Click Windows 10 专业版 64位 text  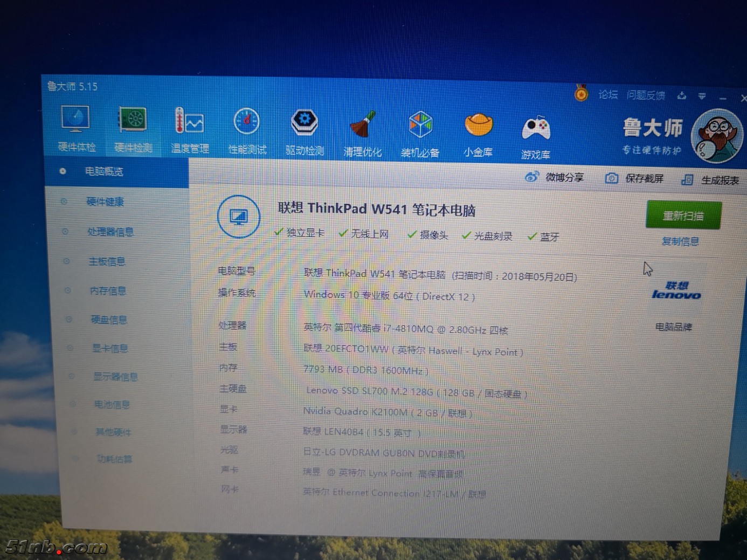tap(390, 295)
